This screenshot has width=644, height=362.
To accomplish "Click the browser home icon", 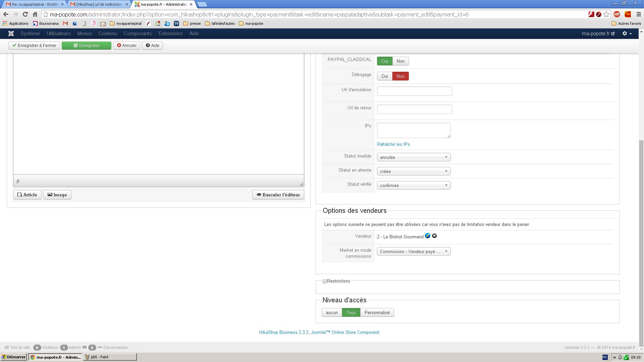I will point(35,14).
